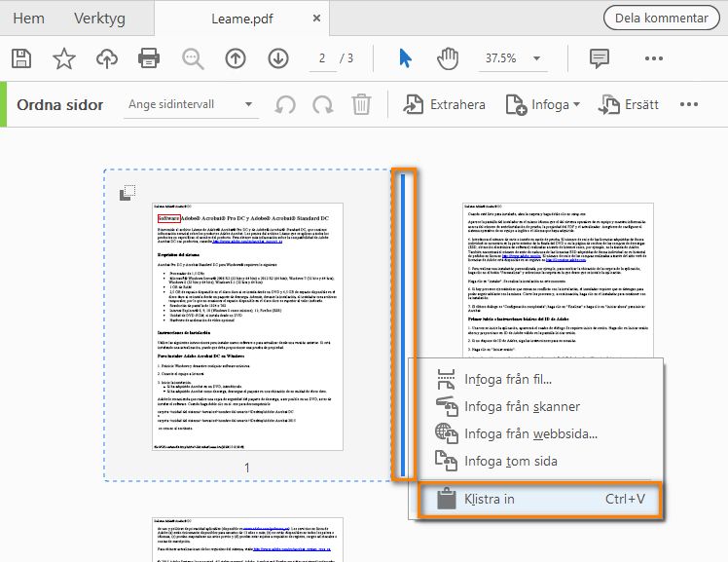Go to next page with the down arrow

(278, 58)
